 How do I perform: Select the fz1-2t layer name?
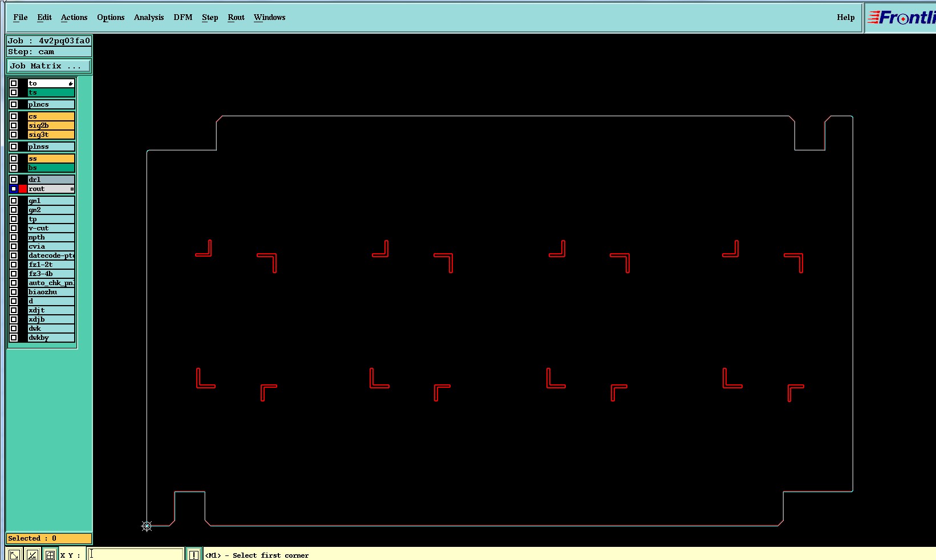[51, 265]
